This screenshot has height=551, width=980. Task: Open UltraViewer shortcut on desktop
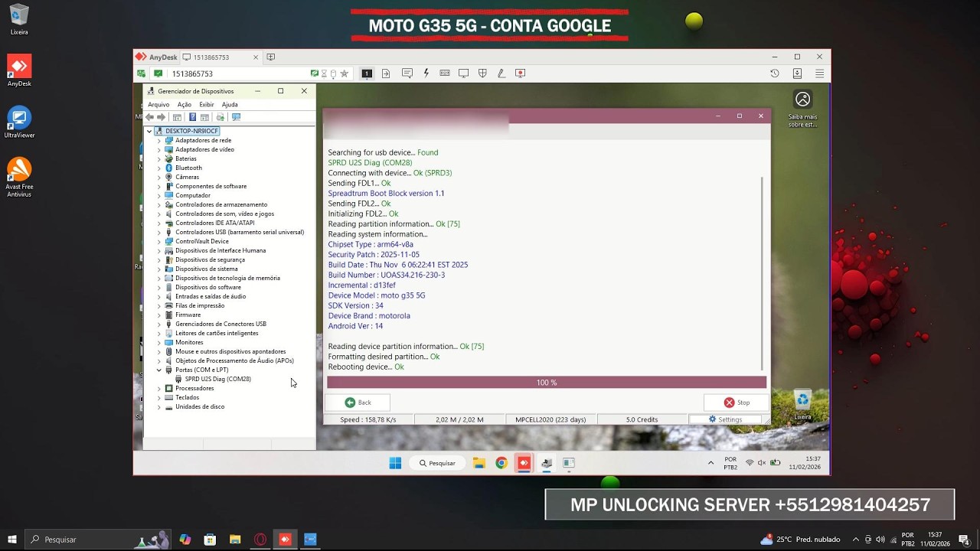(x=19, y=122)
